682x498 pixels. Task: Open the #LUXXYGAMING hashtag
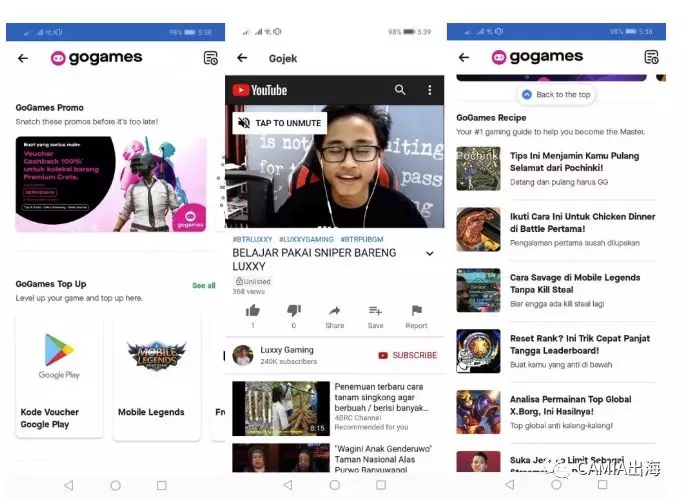pyautogui.click(x=306, y=239)
